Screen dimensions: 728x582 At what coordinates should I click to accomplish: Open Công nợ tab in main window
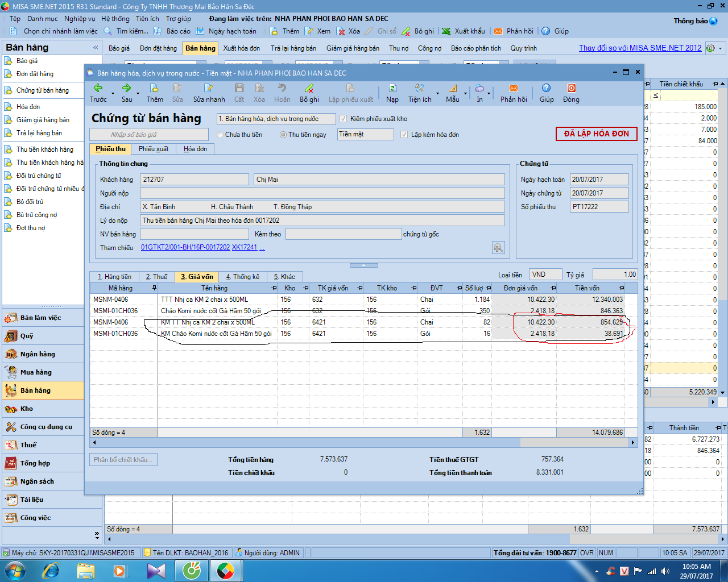click(x=429, y=48)
